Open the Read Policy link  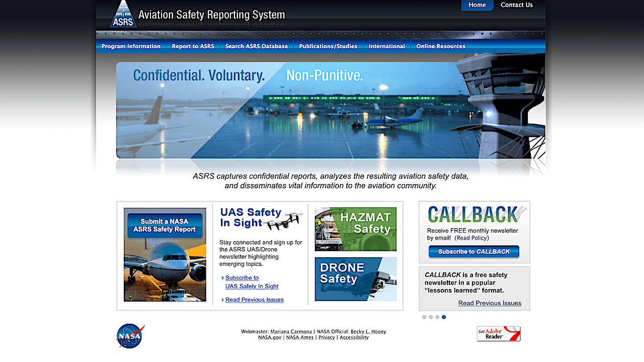pyautogui.click(x=471, y=238)
